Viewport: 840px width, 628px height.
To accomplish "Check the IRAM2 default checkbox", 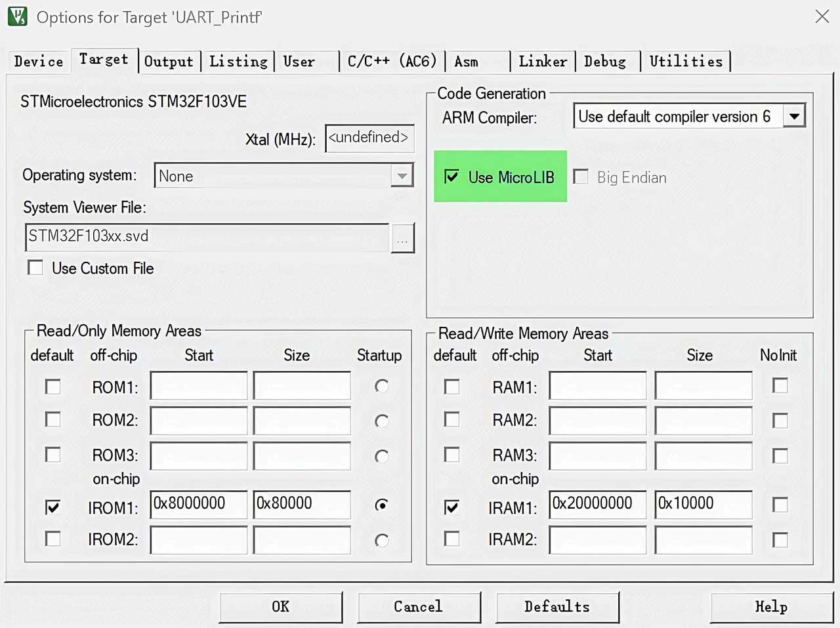I will (x=452, y=539).
